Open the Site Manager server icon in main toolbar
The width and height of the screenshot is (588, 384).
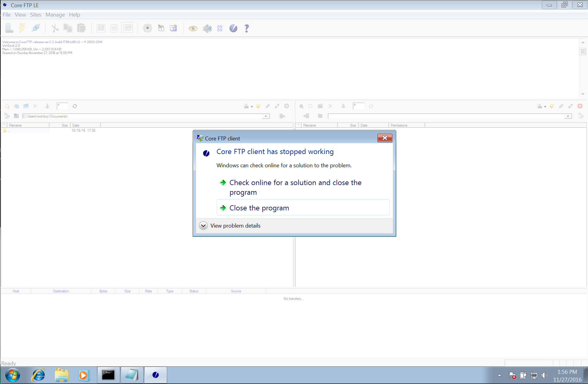(9, 28)
